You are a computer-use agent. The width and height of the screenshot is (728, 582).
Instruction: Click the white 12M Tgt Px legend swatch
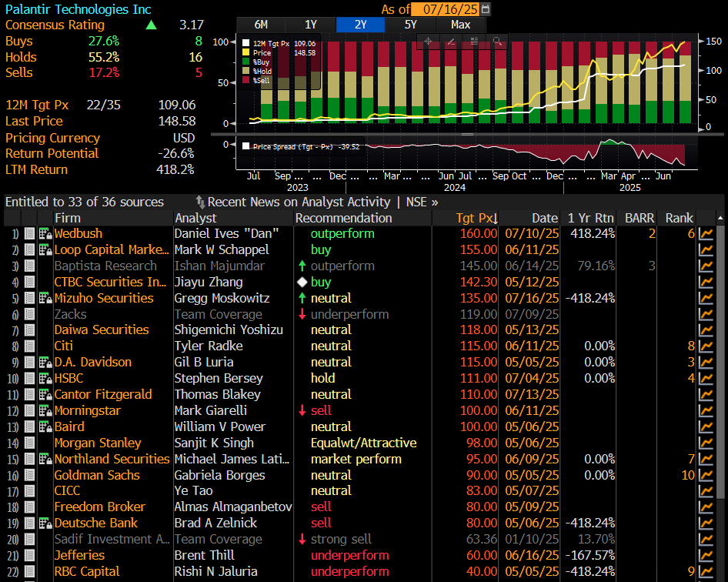(x=246, y=43)
